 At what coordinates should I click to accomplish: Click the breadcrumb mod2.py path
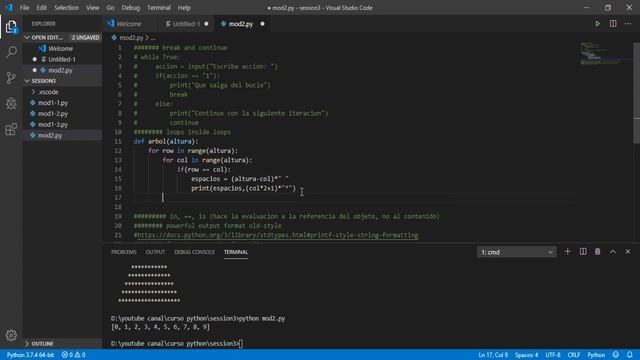click(131, 38)
